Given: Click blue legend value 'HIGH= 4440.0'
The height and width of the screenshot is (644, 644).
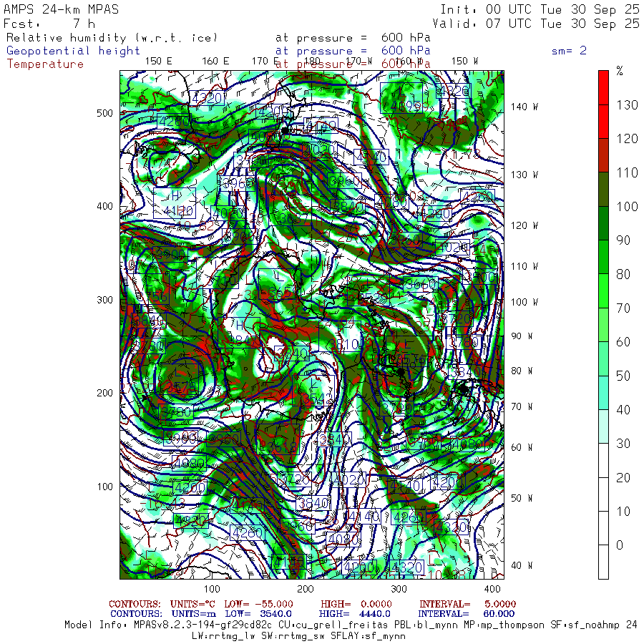Looking at the screenshot, I should (354, 614).
